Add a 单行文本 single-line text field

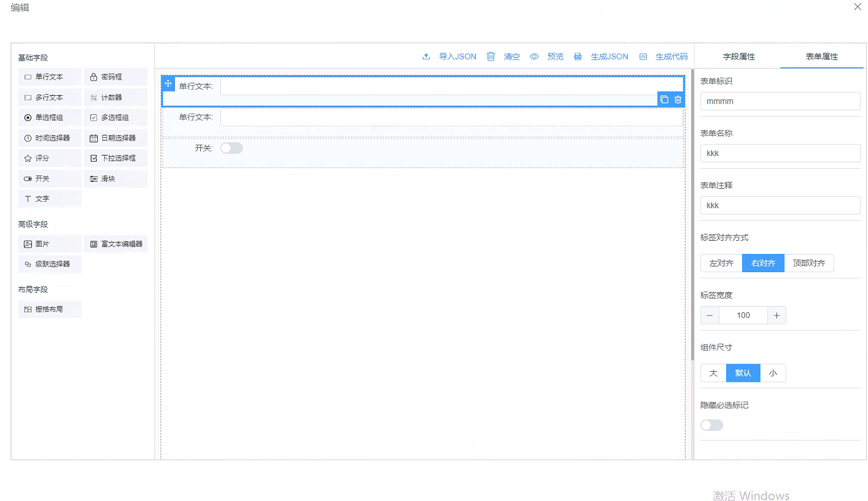coord(50,77)
